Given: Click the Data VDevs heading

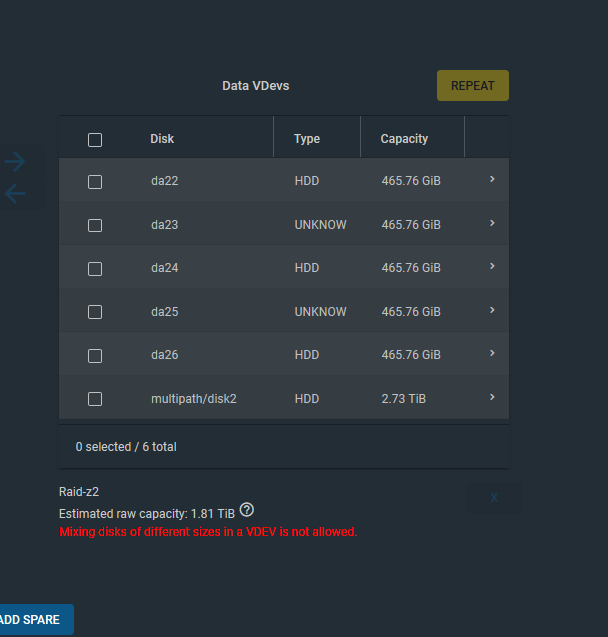Looking at the screenshot, I should click(x=255, y=86).
